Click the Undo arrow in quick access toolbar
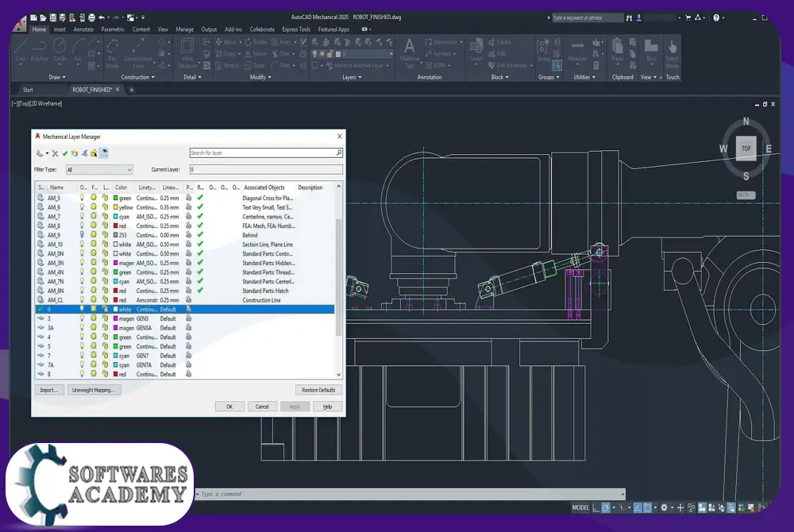This screenshot has width=794, height=532. coord(102,17)
